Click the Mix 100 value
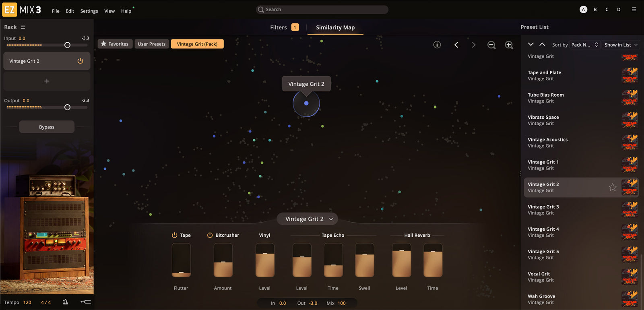 [342, 303]
